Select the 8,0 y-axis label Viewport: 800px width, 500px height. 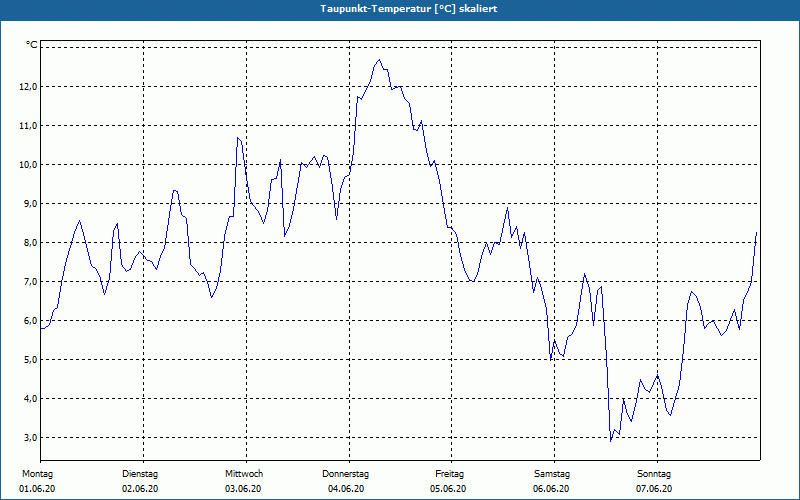(x=31, y=243)
